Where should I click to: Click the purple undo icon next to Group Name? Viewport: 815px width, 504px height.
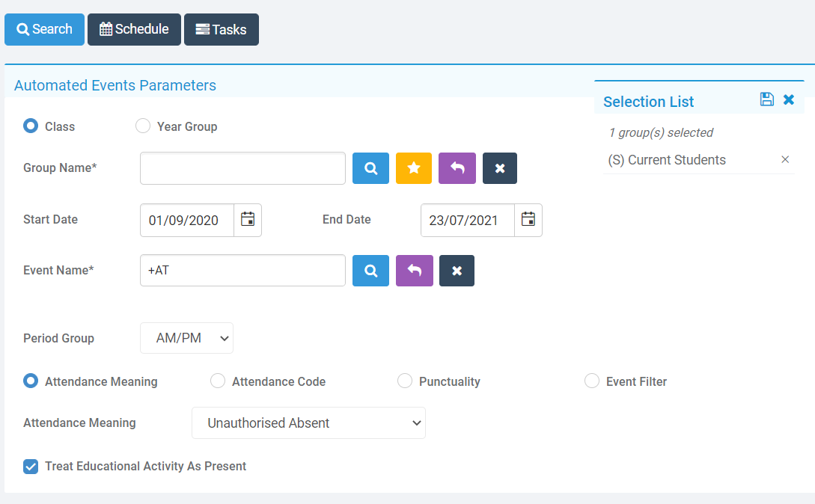[457, 168]
